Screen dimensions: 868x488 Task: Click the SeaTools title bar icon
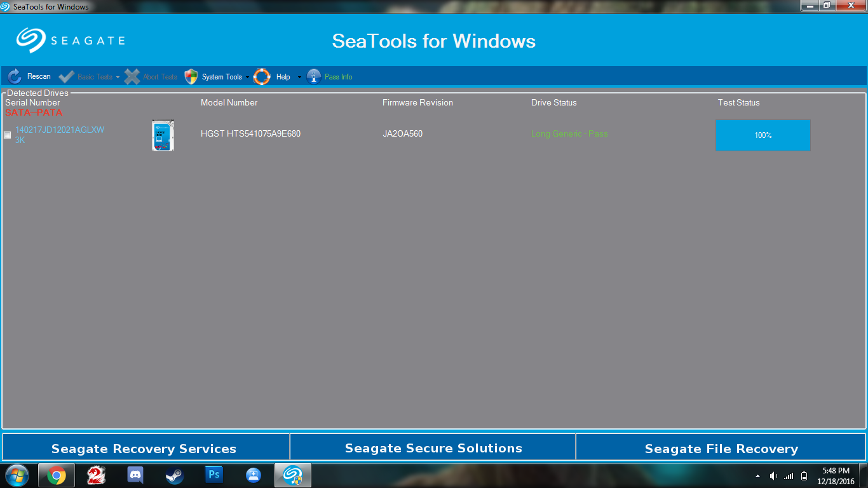click(x=6, y=6)
